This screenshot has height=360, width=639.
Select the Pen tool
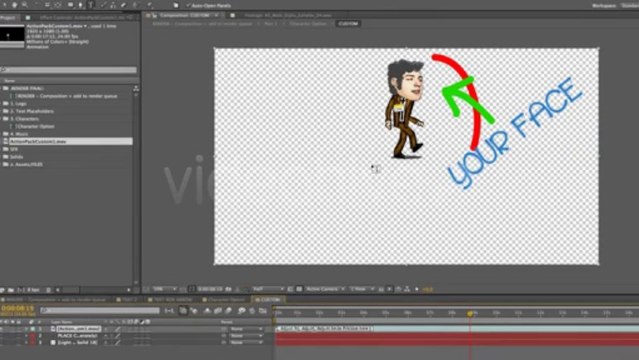pos(80,5)
